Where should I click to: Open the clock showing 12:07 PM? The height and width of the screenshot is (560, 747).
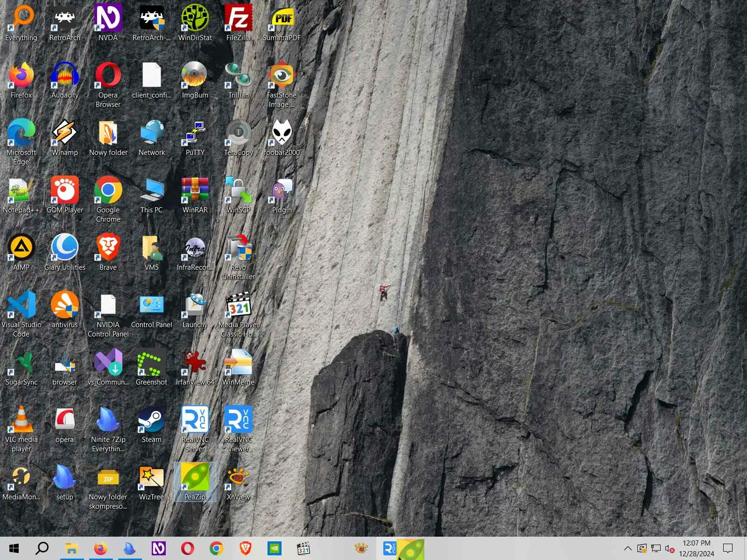(x=697, y=548)
